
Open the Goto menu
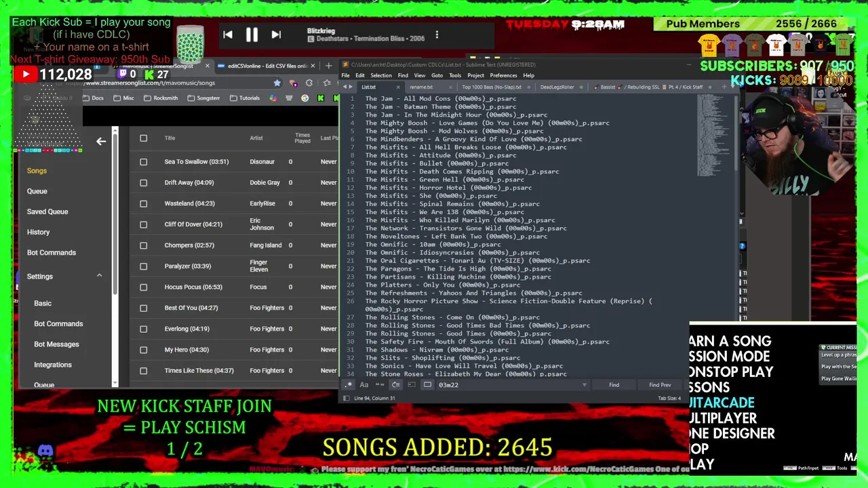point(437,75)
